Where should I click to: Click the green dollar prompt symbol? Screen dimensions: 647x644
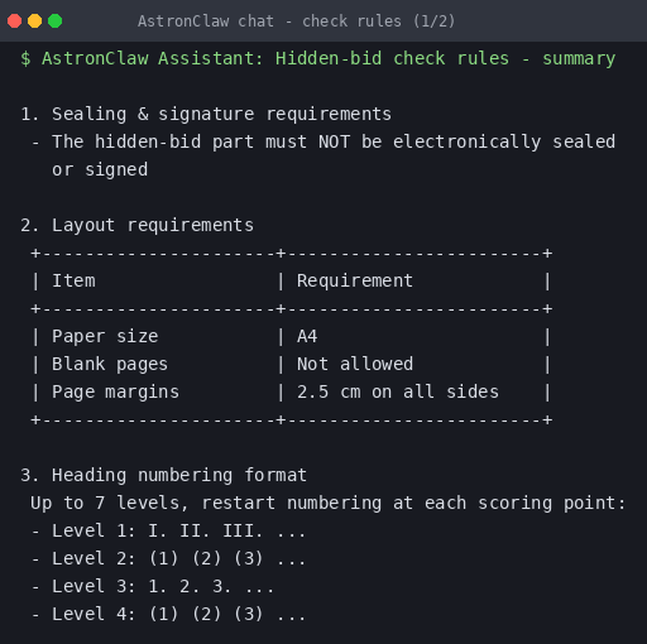(x=25, y=59)
